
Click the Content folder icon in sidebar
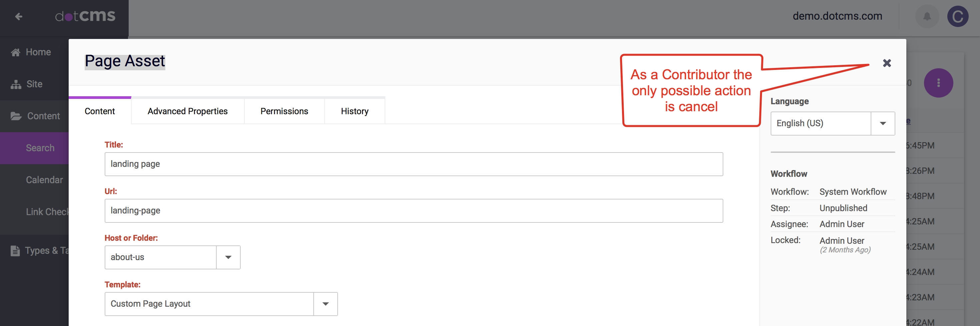pyautogui.click(x=16, y=116)
